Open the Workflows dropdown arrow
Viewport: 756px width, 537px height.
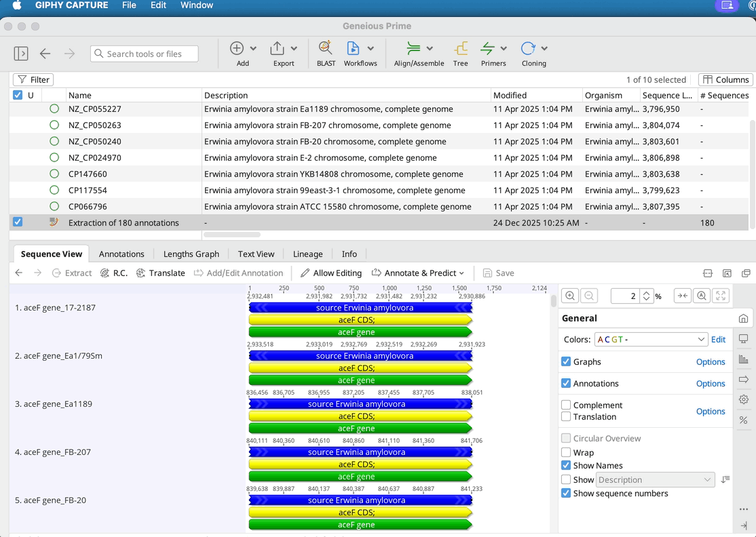click(371, 49)
